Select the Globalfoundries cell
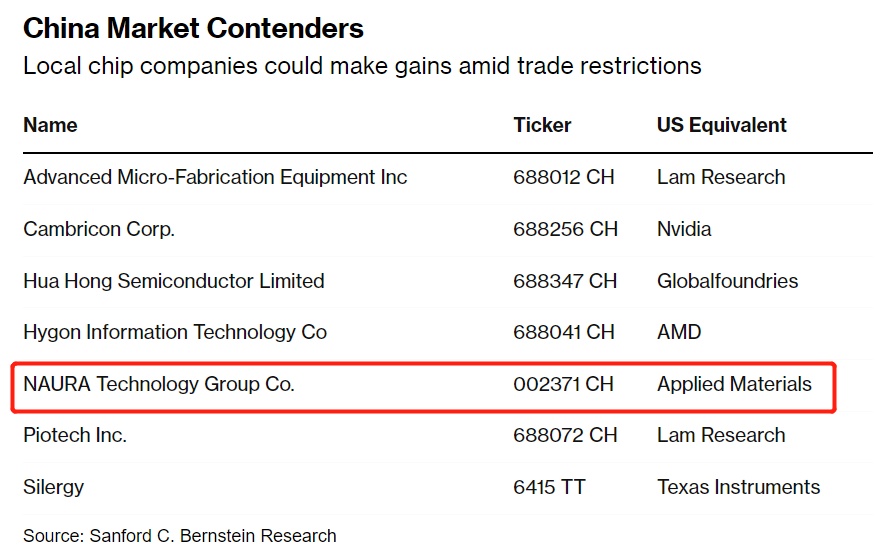Viewport: 882px width, 556px height. (x=727, y=281)
